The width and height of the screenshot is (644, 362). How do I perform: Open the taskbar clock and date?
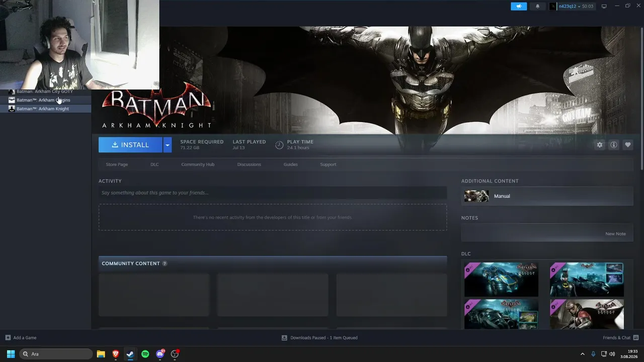pos(629,354)
